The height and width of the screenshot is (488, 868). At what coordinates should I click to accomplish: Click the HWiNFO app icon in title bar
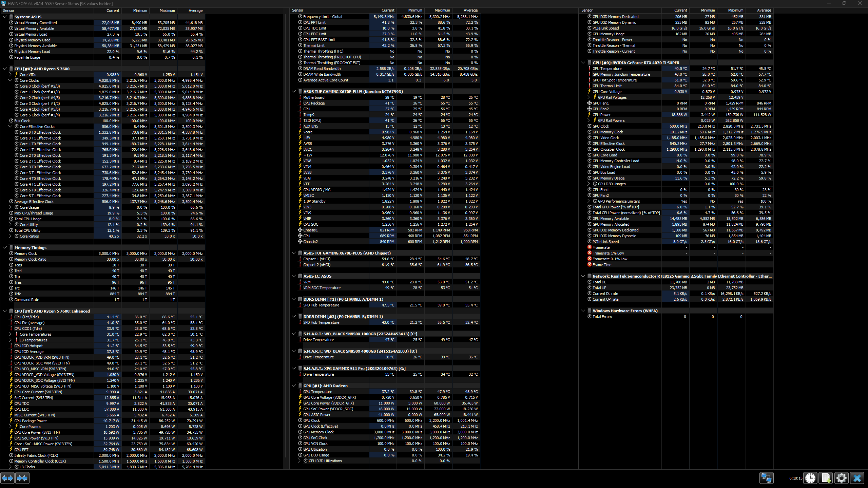tap(3, 3)
